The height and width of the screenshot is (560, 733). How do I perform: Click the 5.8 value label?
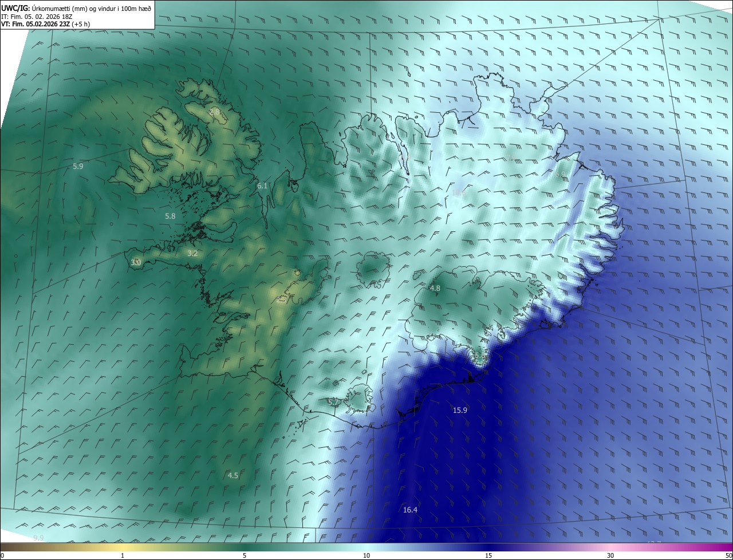tap(170, 216)
